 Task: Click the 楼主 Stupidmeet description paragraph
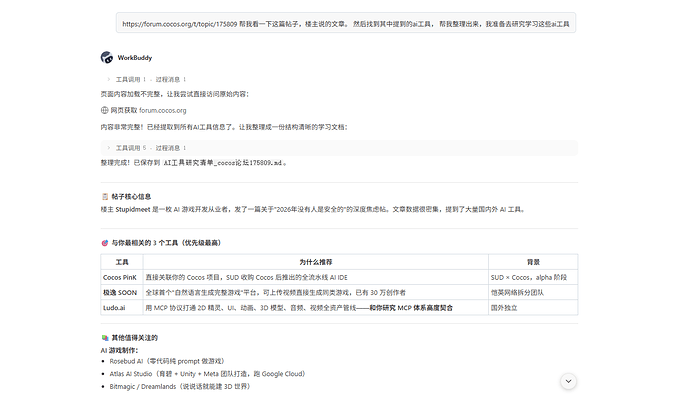tap(314, 209)
